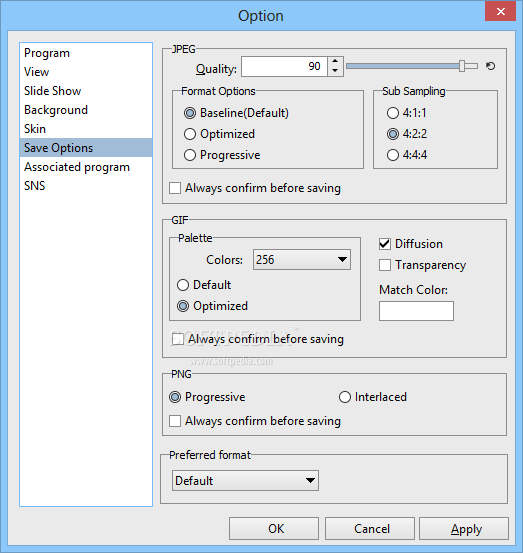Click the Cancel button
The height and width of the screenshot is (553, 523).
[x=370, y=529]
